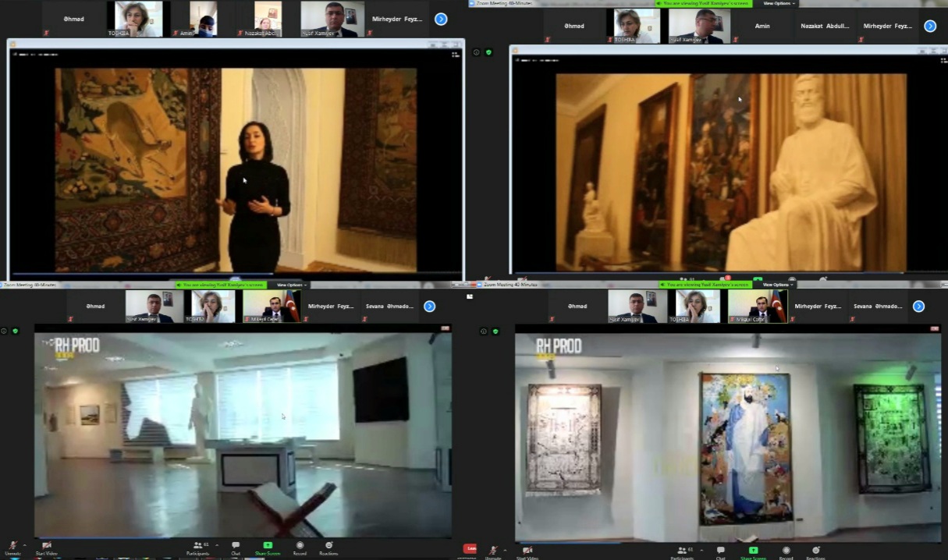
Task: Show next participants in three carpets window
Action: click(x=918, y=307)
